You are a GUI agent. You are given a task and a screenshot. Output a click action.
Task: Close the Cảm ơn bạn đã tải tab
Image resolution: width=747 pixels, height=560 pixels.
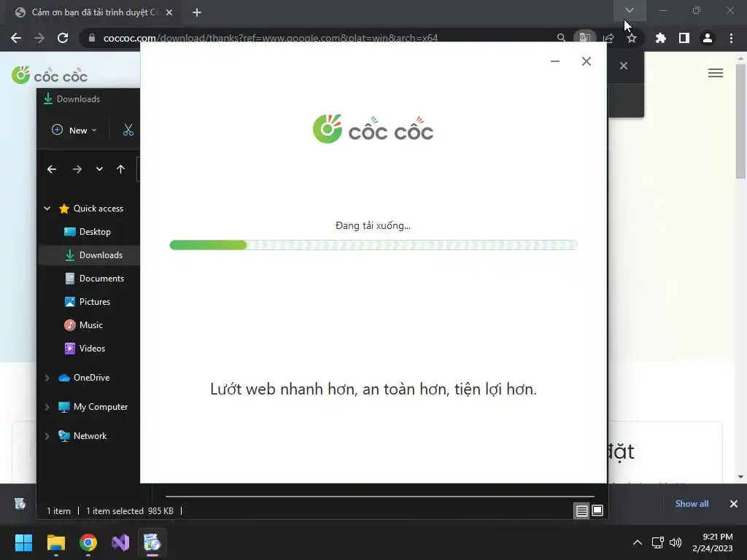[x=169, y=12]
